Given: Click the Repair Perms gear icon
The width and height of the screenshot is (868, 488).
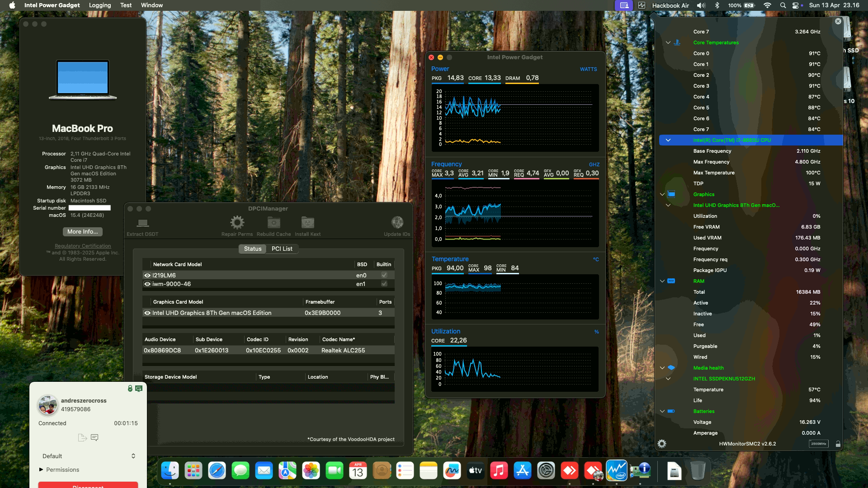Looking at the screenshot, I should click(x=237, y=221).
